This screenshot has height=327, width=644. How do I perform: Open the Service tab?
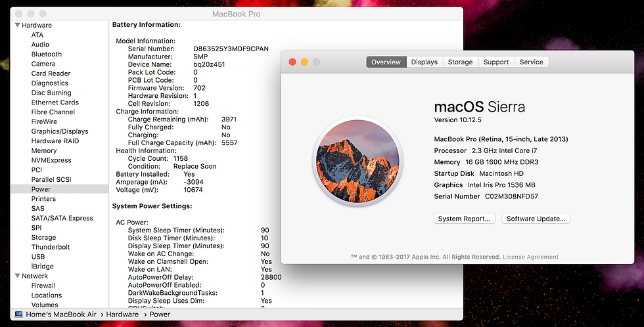tap(531, 62)
